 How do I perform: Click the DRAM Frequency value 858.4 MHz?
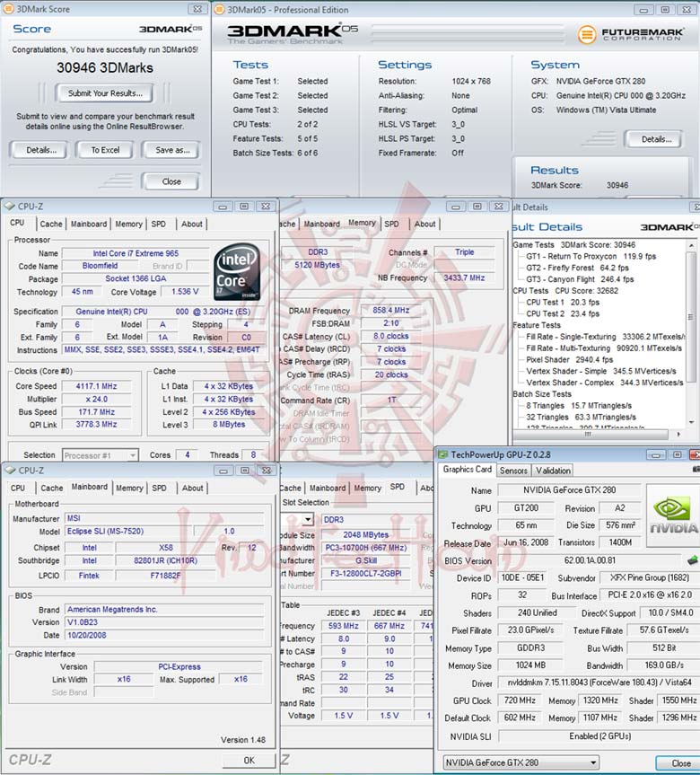[390, 311]
